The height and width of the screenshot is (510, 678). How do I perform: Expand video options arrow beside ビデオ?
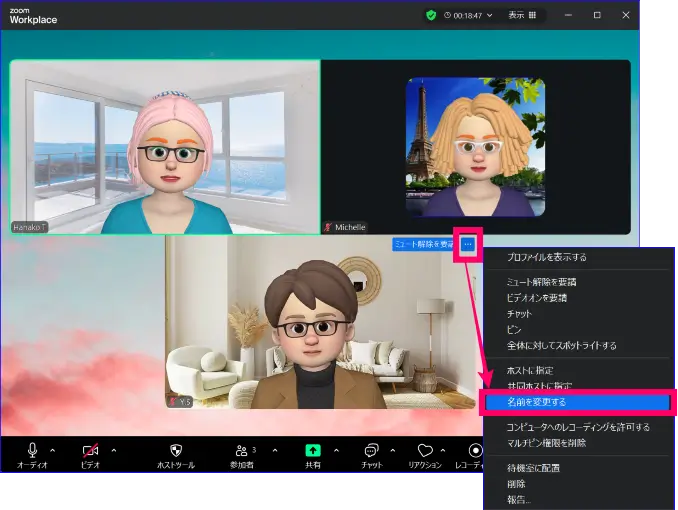(x=114, y=450)
